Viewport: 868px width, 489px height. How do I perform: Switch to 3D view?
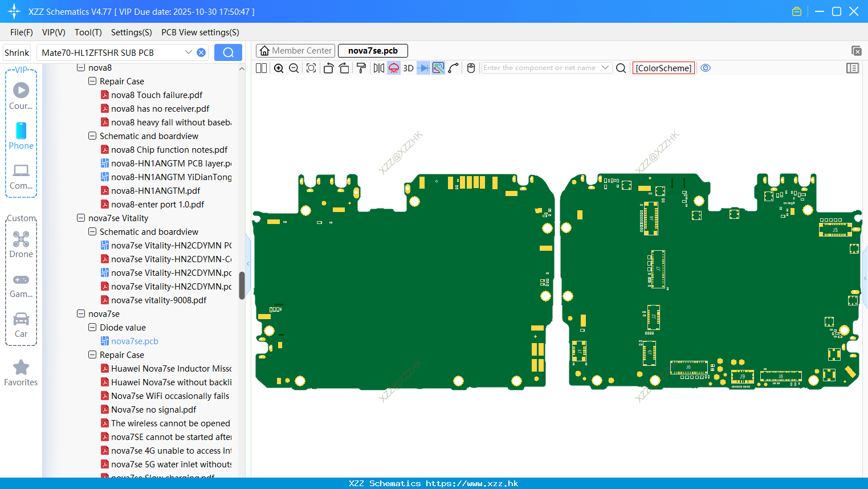click(408, 68)
